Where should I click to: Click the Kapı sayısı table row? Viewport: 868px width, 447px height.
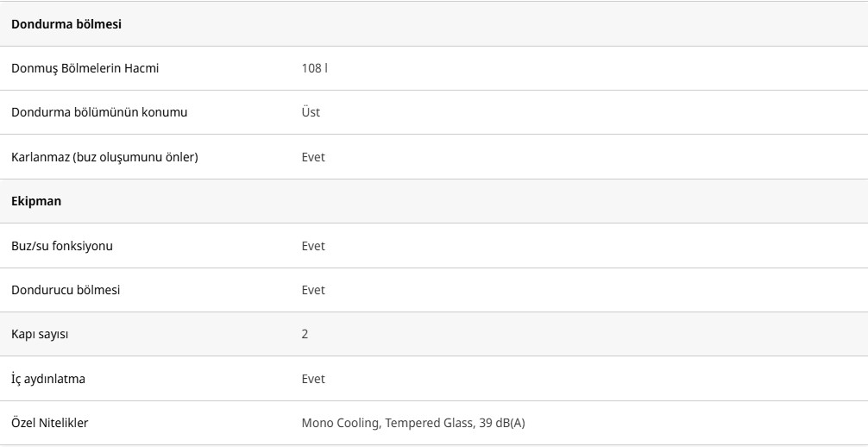point(561,334)
